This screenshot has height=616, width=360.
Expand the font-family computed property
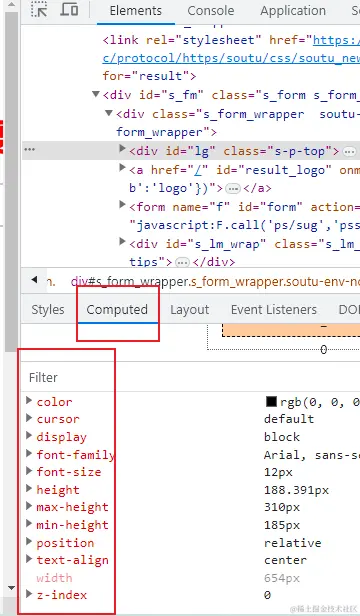coord(29,454)
